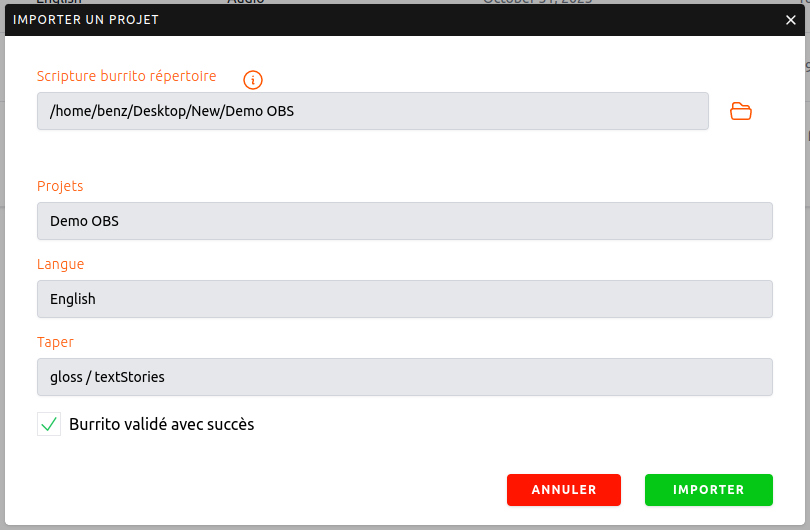Click the info icon beside Scripture burrito répertoire

click(253, 79)
